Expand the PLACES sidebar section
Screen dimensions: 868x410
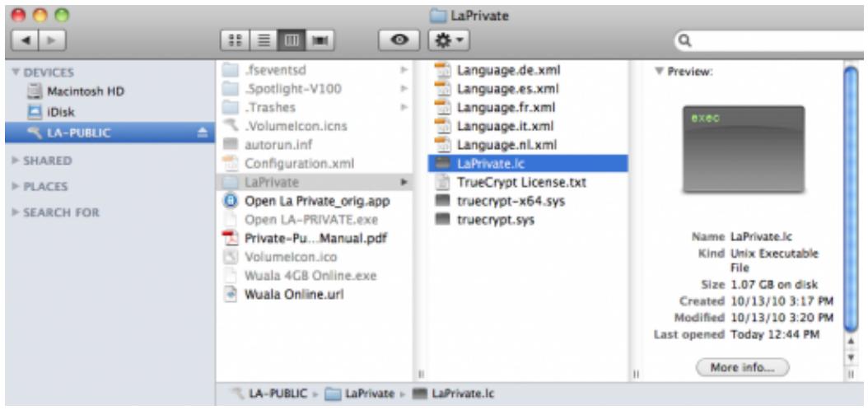(x=16, y=186)
